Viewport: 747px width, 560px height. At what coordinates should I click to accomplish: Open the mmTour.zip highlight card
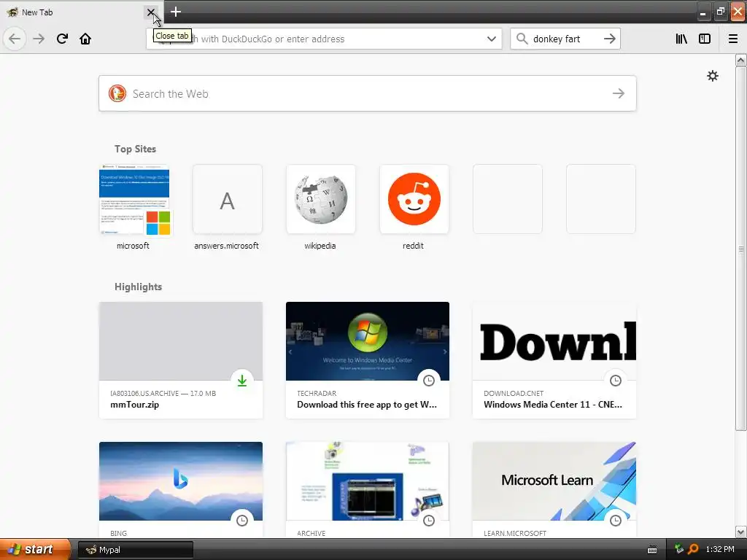click(181, 360)
